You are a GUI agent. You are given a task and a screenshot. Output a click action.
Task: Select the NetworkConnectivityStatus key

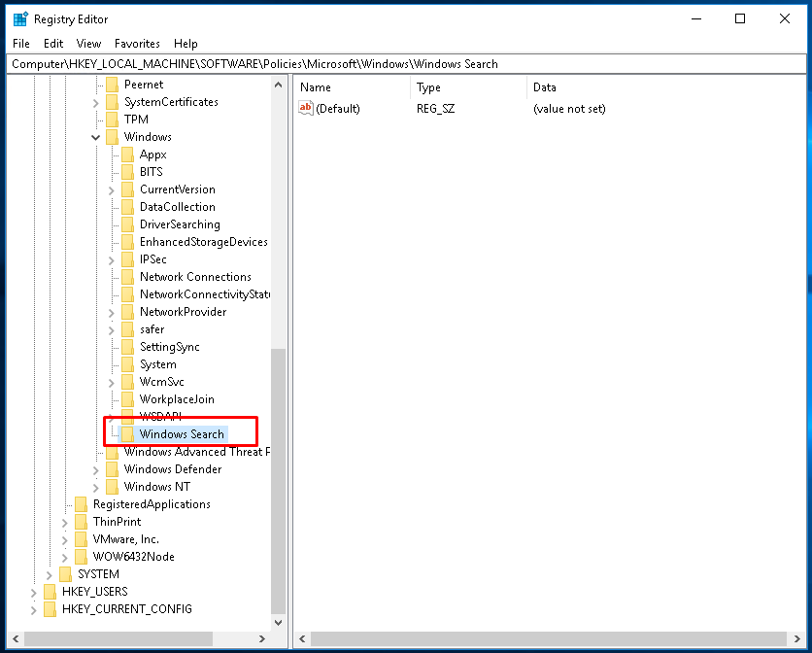[205, 294]
